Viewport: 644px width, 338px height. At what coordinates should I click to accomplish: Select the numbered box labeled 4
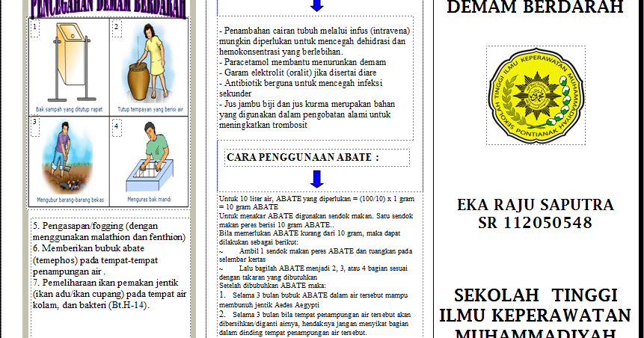(117, 127)
